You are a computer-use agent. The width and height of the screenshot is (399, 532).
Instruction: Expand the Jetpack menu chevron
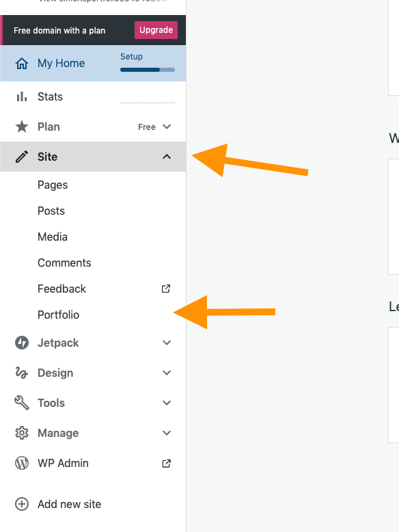pos(167,343)
